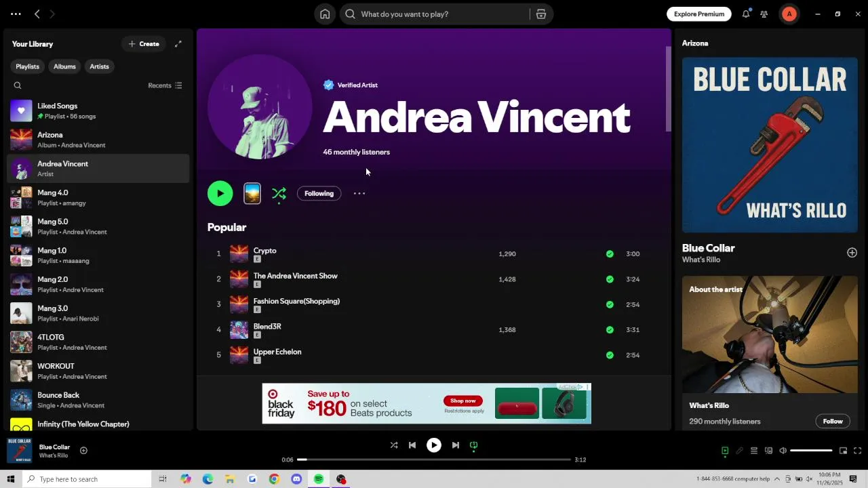Open Mang 1.0 playlist
This screenshot has height=488, width=868.
[x=98, y=256]
